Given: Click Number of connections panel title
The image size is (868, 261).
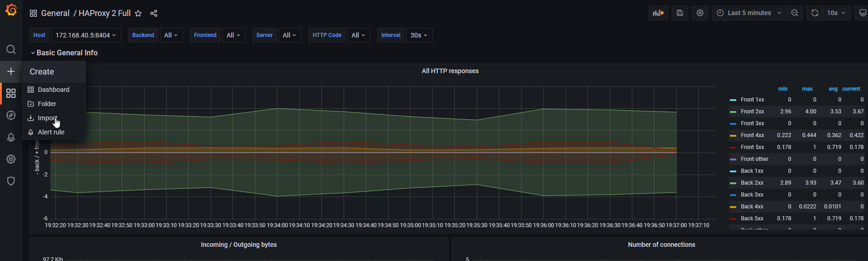Looking at the screenshot, I should tap(662, 245).
